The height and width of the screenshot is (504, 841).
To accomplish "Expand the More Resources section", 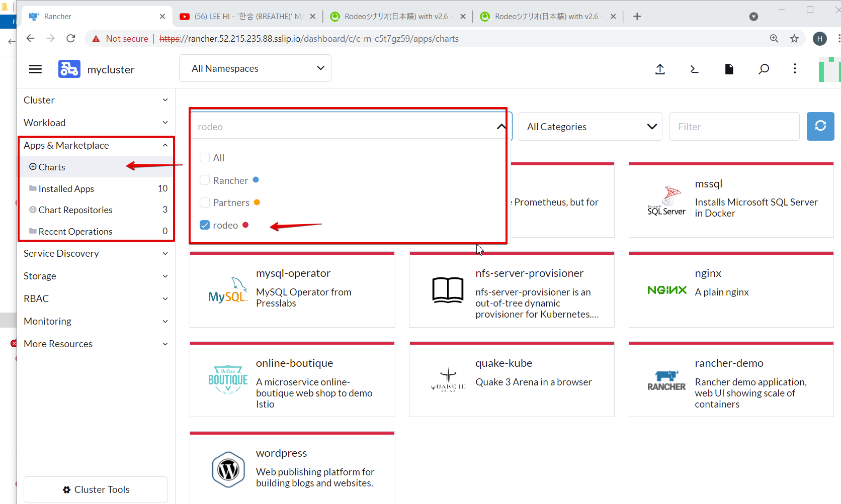I will coord(96,344).
